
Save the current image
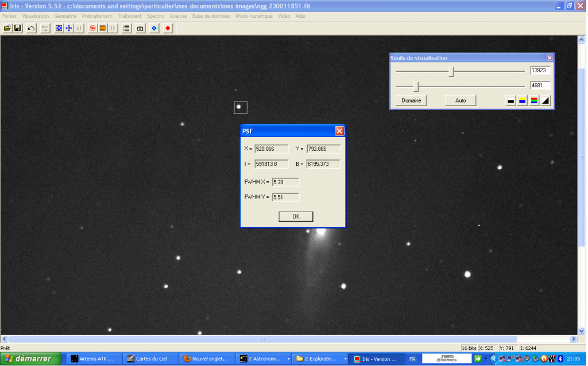(x=17, y=28)
